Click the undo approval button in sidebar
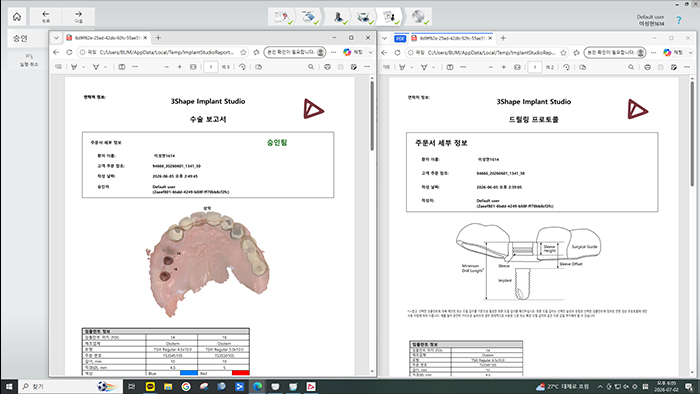Screen dimensions: 700x394 coord(29,60)
